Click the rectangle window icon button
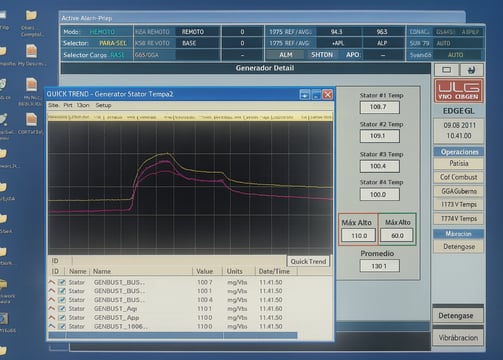503x360 pixels. (446, 70)
